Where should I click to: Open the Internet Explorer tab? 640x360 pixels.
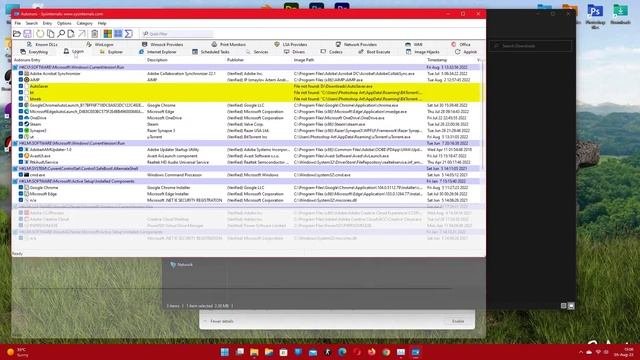tap(158, 52)
